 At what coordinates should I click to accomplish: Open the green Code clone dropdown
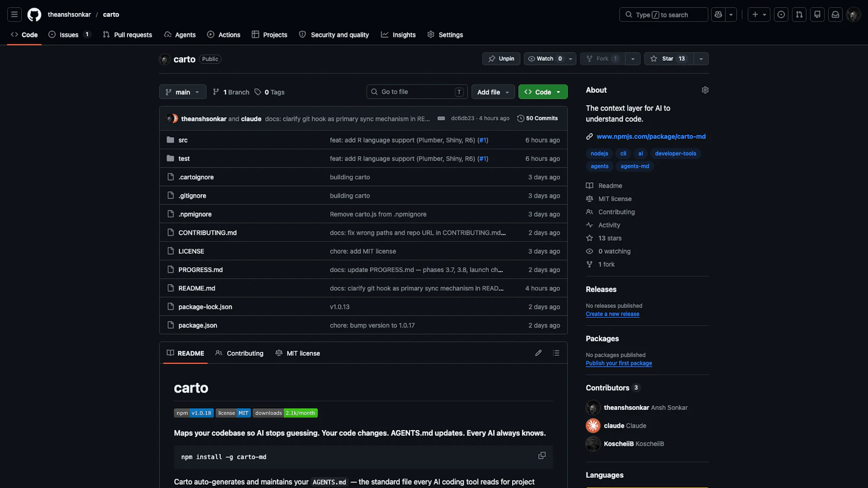tap(543, 92)
